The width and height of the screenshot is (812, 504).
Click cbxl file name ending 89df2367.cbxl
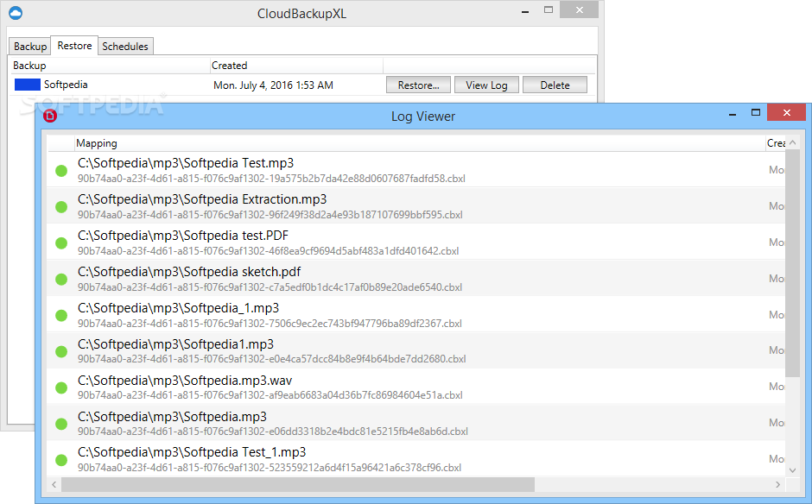pyautogui.click(x=270, y=324)
